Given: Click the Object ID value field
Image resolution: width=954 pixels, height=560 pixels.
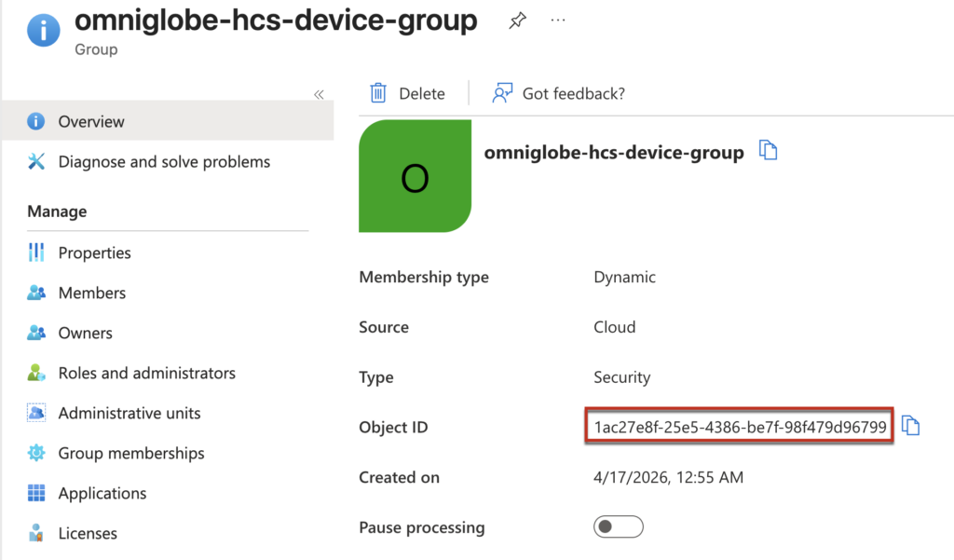Looking at the screenshot, I should tap(740, 427).
